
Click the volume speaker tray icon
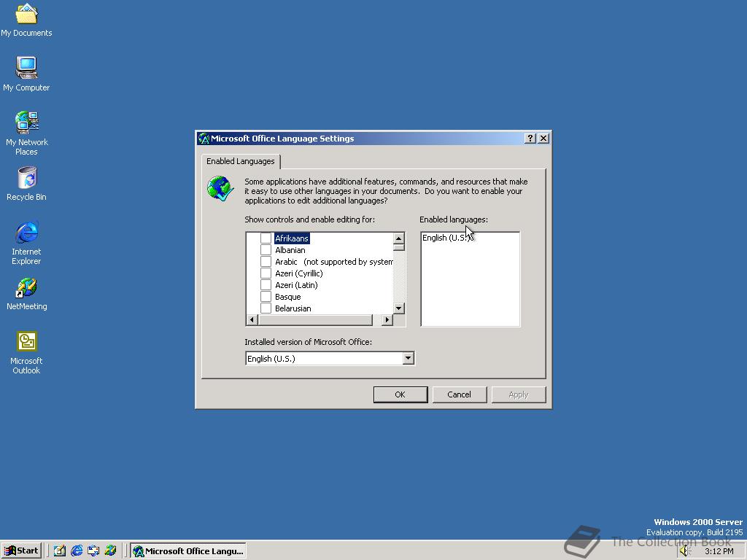coord(685,551)
